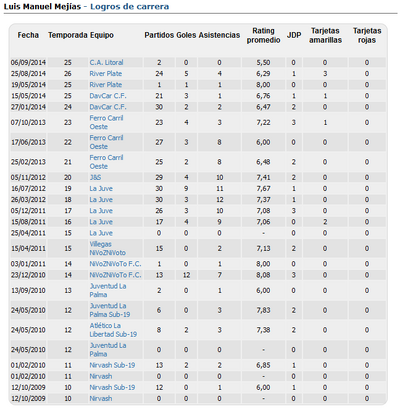Open La Juve link for season 19
Viewport: 400px width, 412px height.
tap(101, 188)
